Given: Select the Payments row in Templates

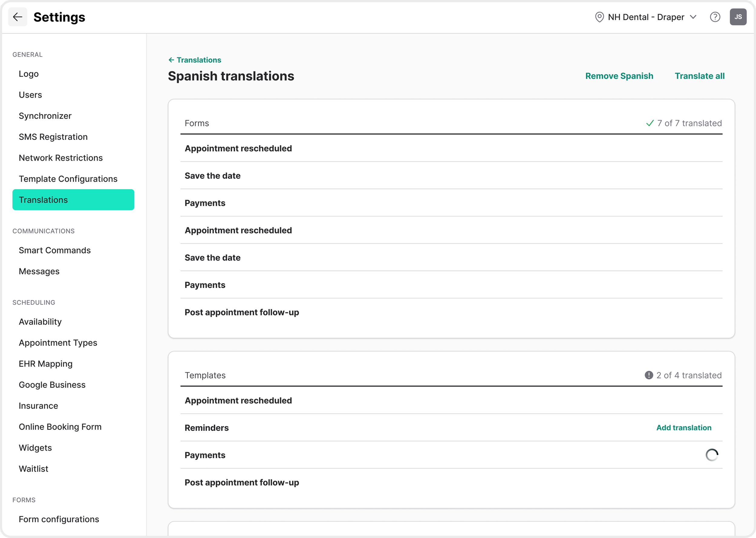Looking at the screenshot, I should (x=451, y=455).
